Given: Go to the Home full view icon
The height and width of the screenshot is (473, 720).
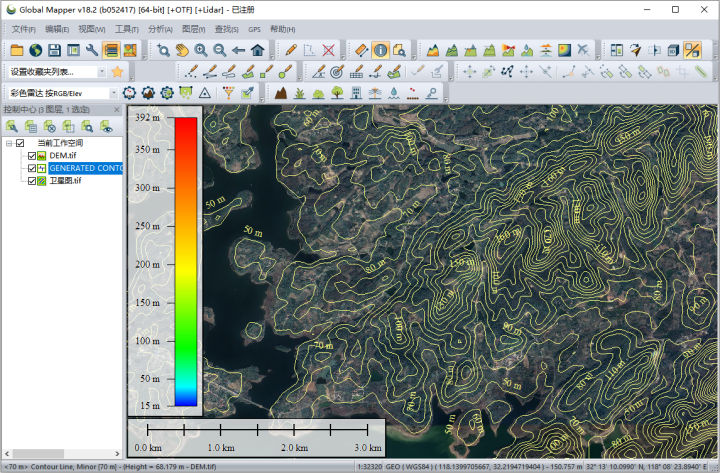Looking at the screenshot, I should point(258,50).
